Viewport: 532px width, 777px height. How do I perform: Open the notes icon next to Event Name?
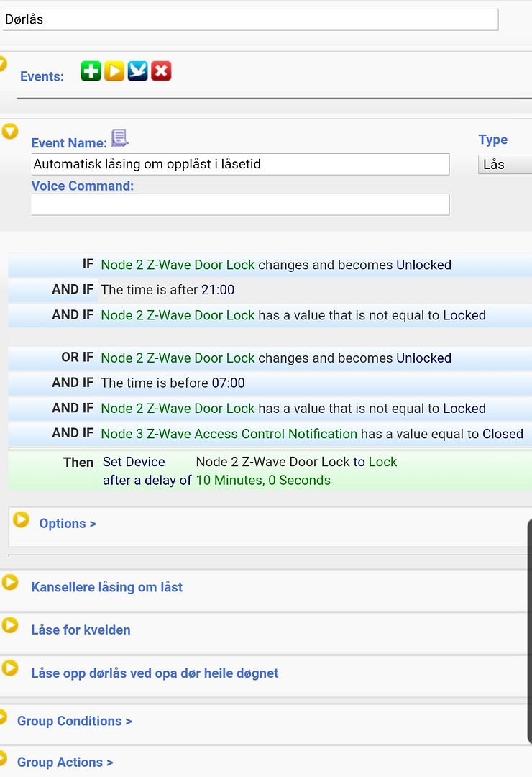click(x=119, y=138)
